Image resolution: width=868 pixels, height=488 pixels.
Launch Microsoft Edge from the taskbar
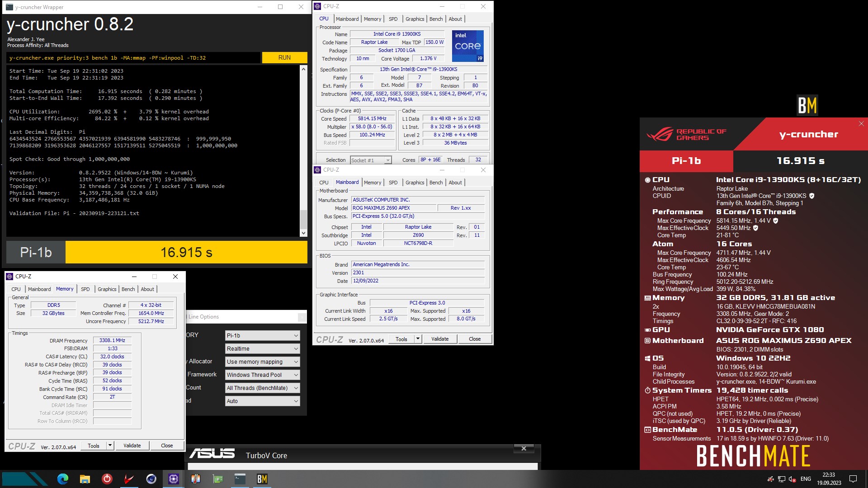coord(63,479)
